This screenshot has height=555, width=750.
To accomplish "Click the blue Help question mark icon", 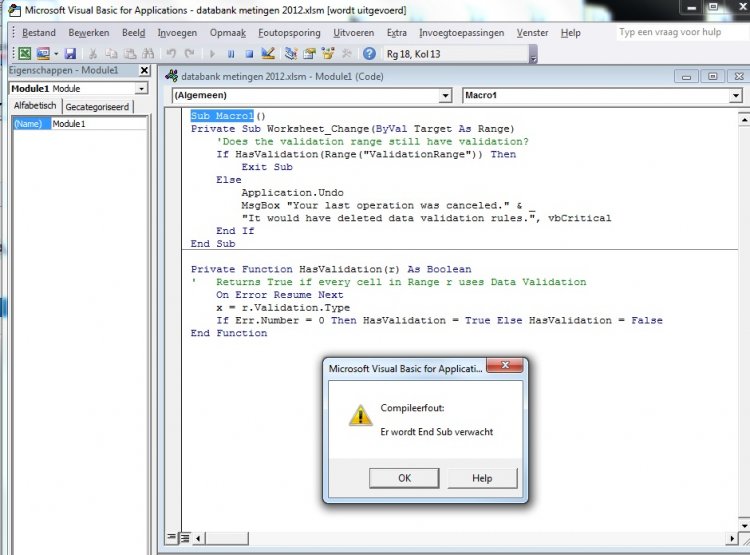I will pos(369,53).
